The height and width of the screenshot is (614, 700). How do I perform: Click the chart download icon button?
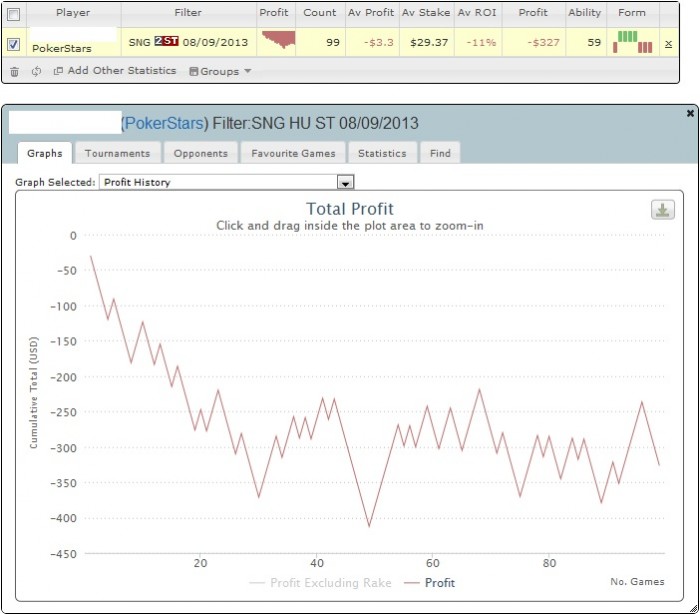[x=662, y=209]
